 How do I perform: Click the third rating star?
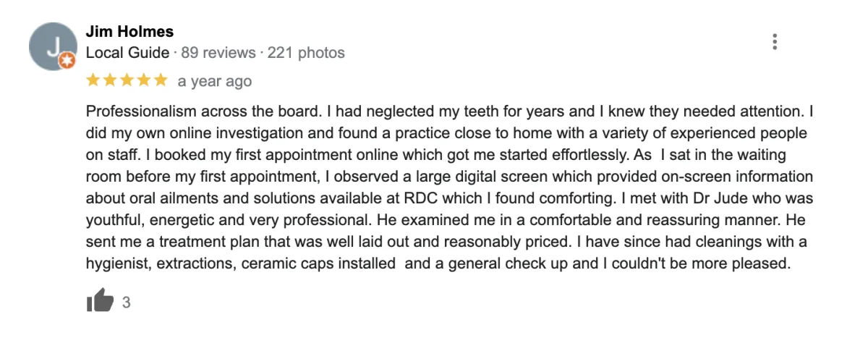click(127, 80)
